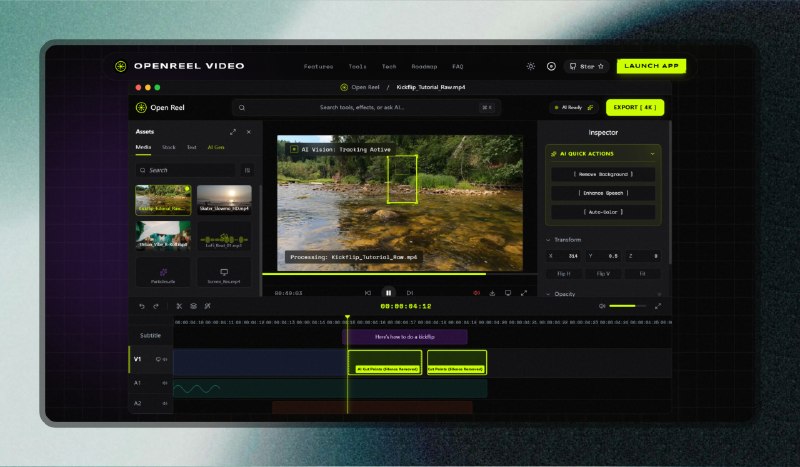Click the undo arrow above the timeline
The image size is (800, 467).
pyautogui.click(x=142, y=306)
